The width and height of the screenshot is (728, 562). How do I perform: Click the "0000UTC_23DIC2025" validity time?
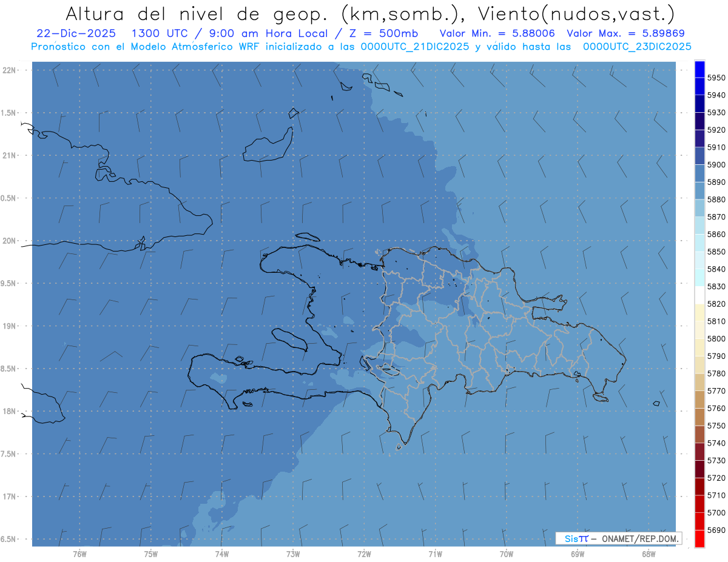[636, 47]
